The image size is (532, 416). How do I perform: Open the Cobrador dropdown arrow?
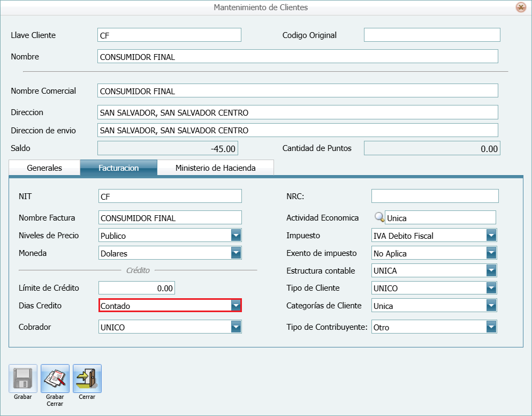tap(235, 326)
